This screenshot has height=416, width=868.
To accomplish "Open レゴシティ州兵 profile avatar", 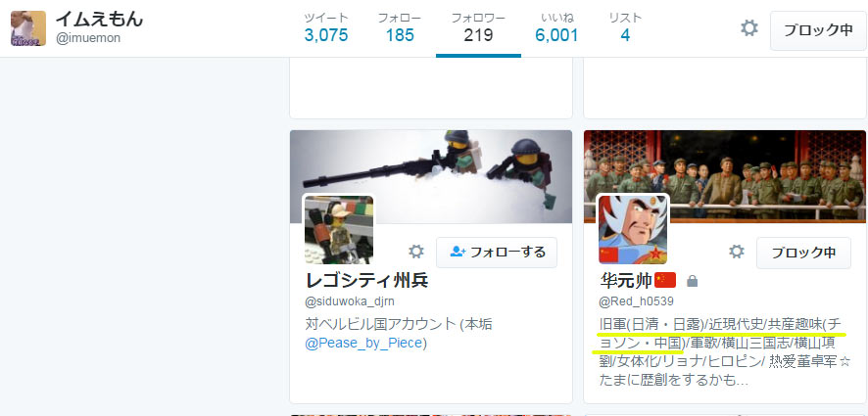I will point(339,230).
